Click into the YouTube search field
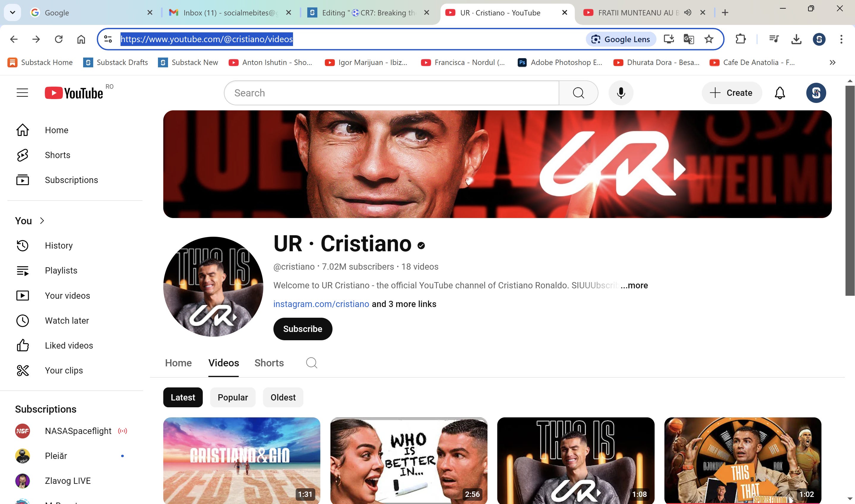Viewport: 855px width, 504px height. coord(392,93)
